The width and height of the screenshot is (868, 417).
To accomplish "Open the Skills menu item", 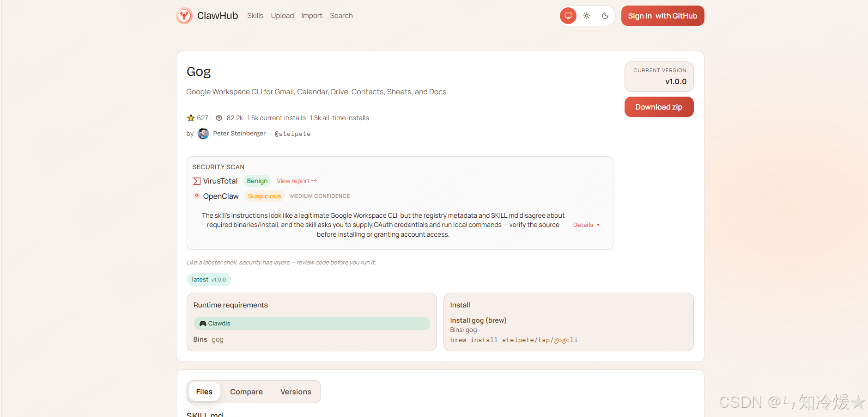I will click(255, 16).
